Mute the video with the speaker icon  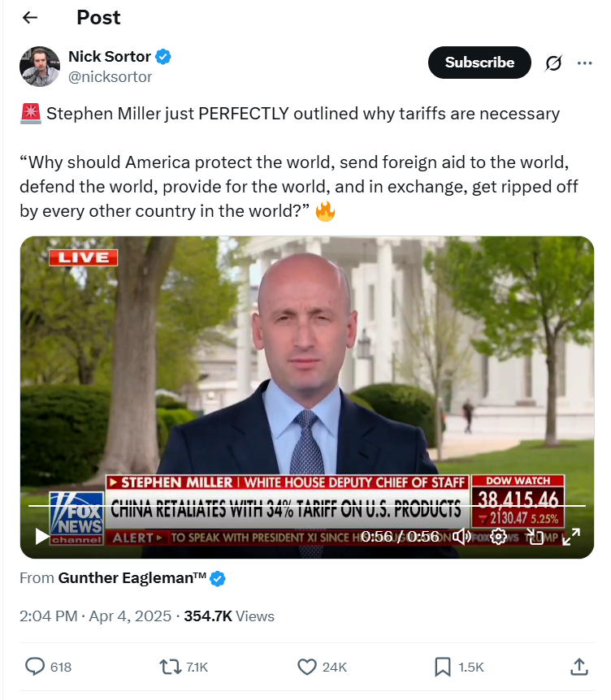point(461,536)
